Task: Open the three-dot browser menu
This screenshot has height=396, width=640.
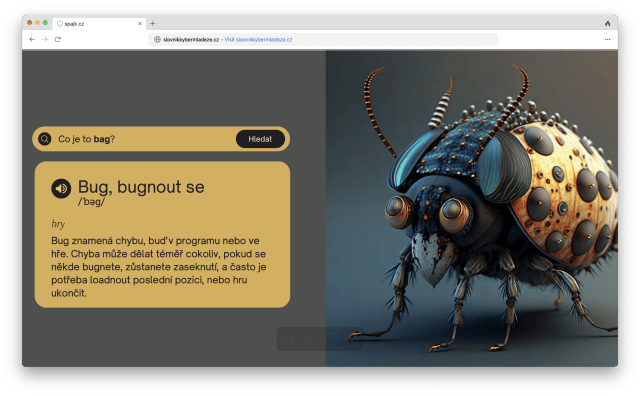Action: point(607,40)
